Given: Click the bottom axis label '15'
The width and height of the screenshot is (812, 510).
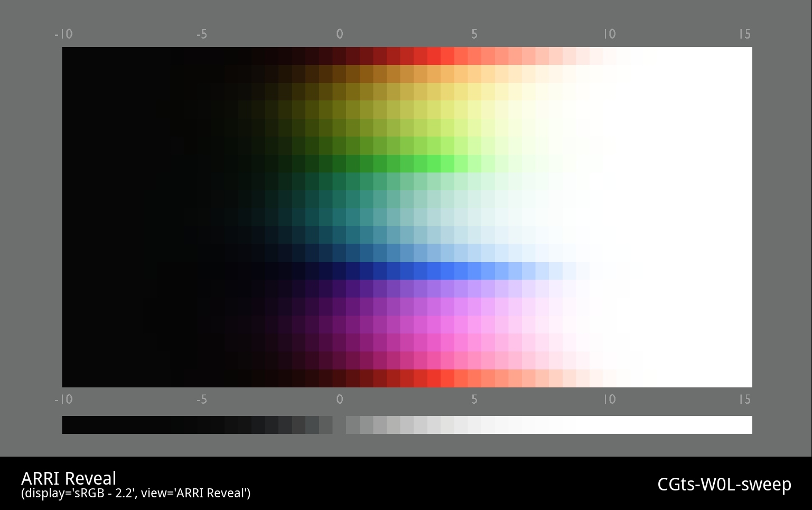Looking at the screenshot, I should [x=745, y=400].
